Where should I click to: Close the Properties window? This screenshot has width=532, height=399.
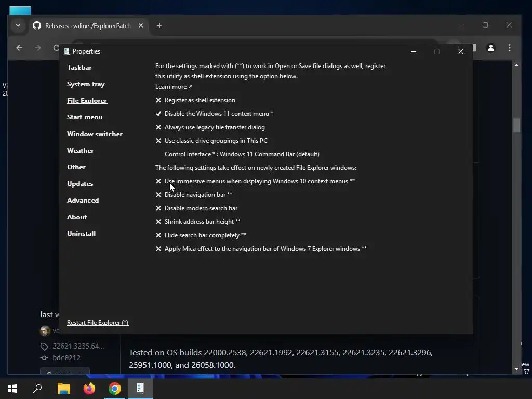[x=460, y=51]
